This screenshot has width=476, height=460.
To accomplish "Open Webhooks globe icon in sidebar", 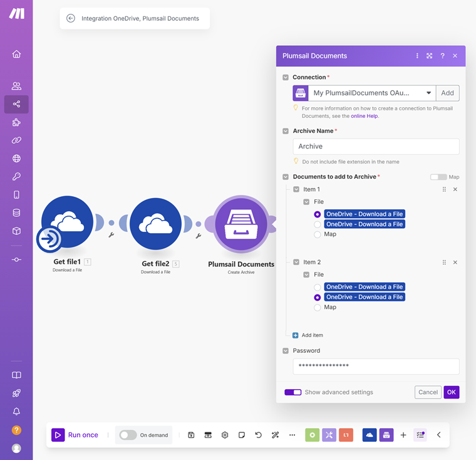I will point(16,159).
